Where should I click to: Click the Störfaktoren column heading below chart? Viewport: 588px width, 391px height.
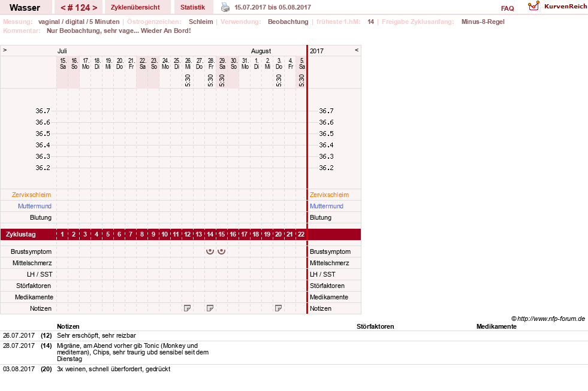pos(375,326)
